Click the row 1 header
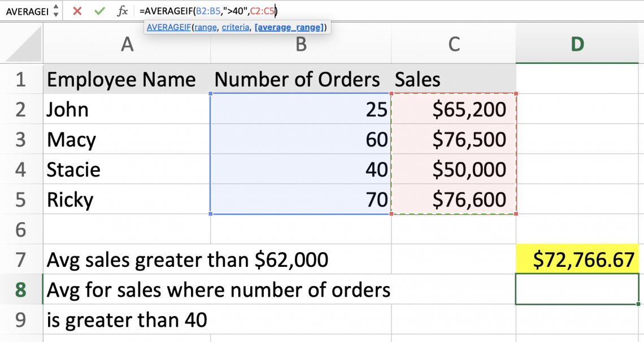Viewport: 644px width, 342px height. (21, 79)
